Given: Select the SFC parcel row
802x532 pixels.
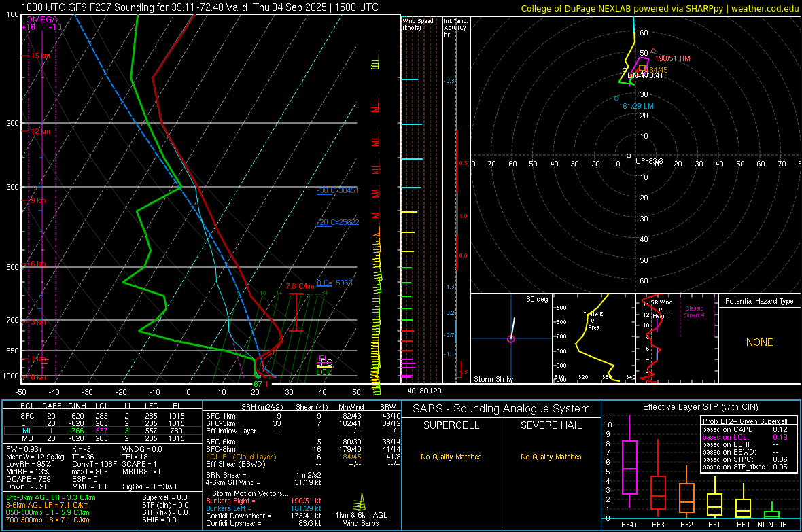Looking at the screenshot, I should [101, 416].
